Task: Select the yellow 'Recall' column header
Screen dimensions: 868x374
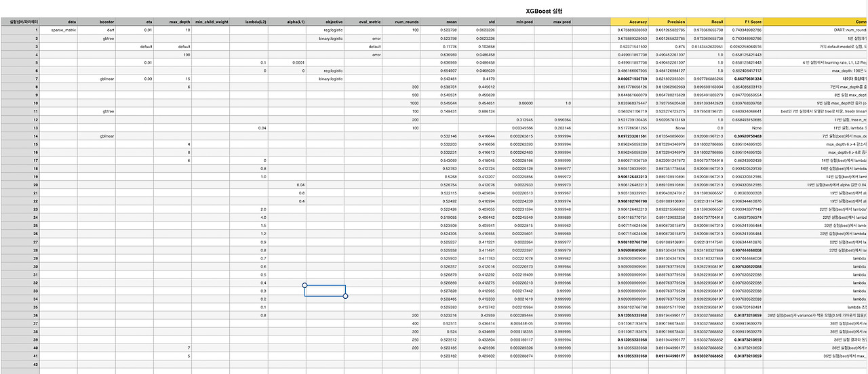Action: 705,22
